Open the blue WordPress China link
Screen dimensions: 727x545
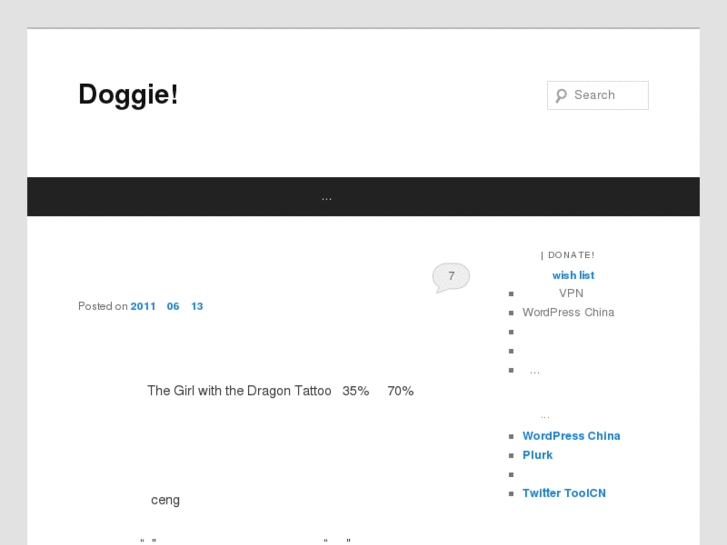[571, 436]
